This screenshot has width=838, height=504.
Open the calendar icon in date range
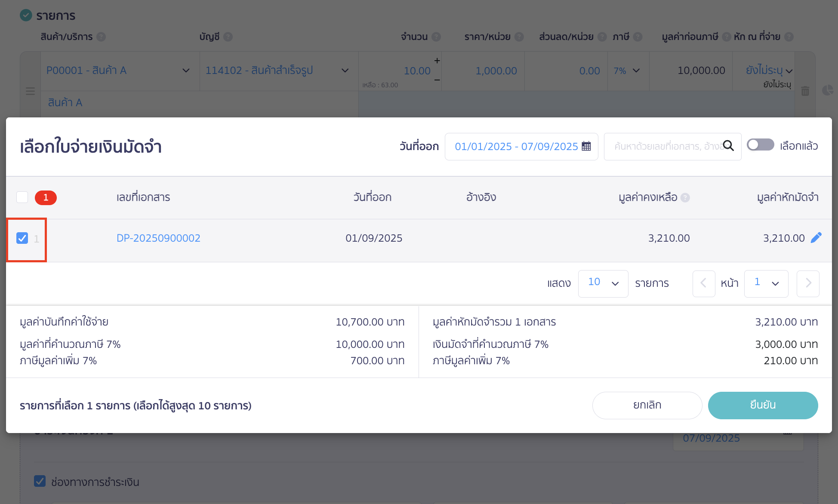coord(586,146)
